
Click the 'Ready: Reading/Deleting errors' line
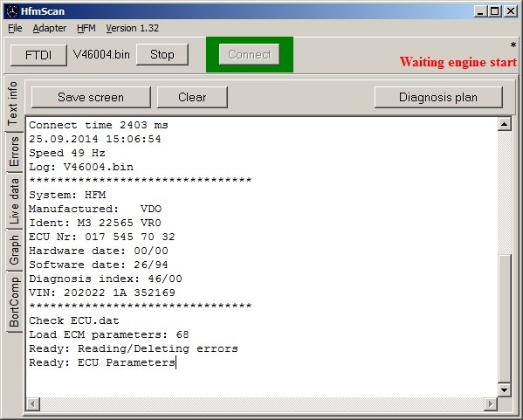(x=134, y=349)
